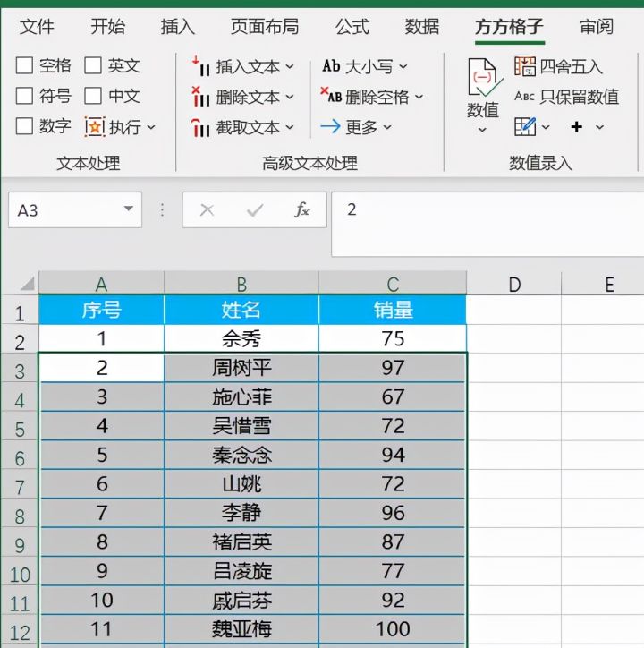Image resolution: width=644 pixels, height=648 pixels.
Task: Click the 插入文本 icon
Action: click(201, 66)
